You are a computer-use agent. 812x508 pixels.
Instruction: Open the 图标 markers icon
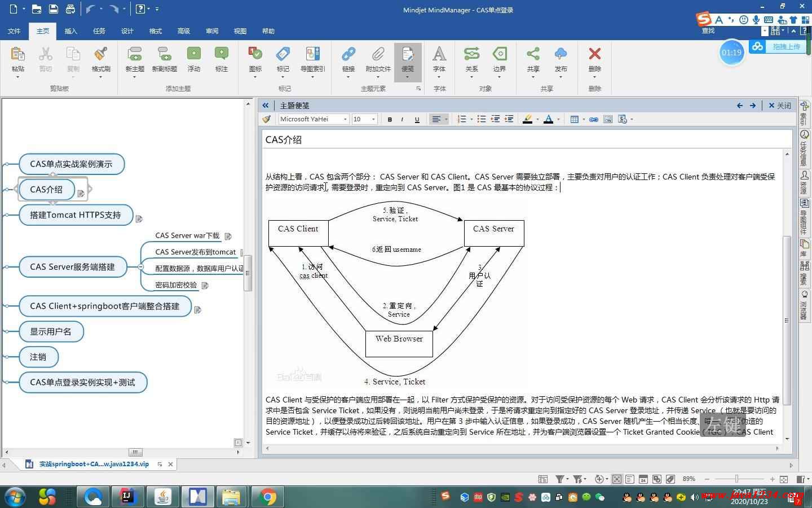click(255, 54)
